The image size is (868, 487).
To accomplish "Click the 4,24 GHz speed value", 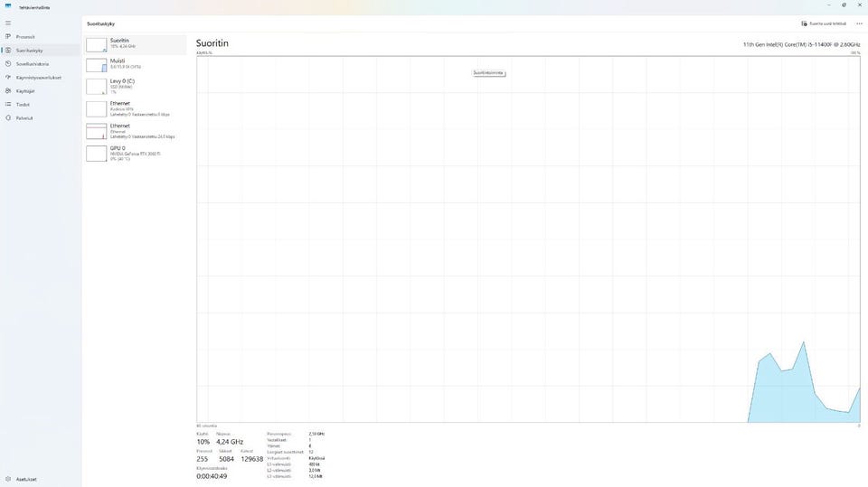I will 230,442.
